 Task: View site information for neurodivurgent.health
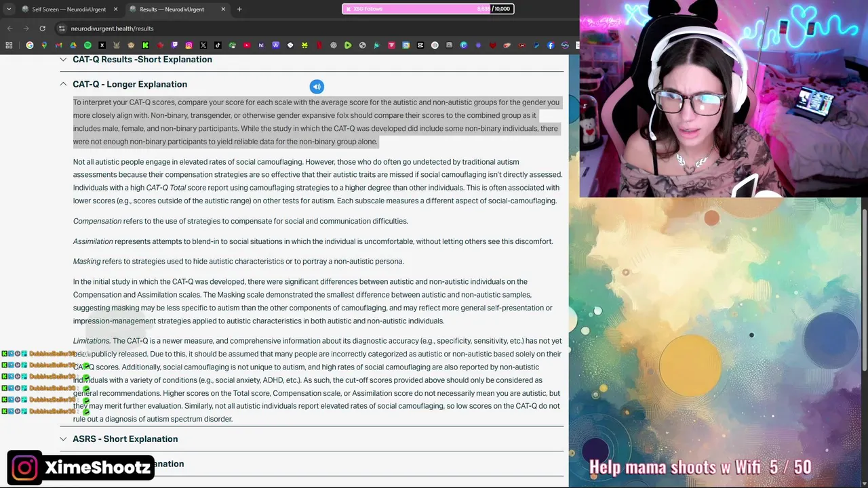pos(62,28)
